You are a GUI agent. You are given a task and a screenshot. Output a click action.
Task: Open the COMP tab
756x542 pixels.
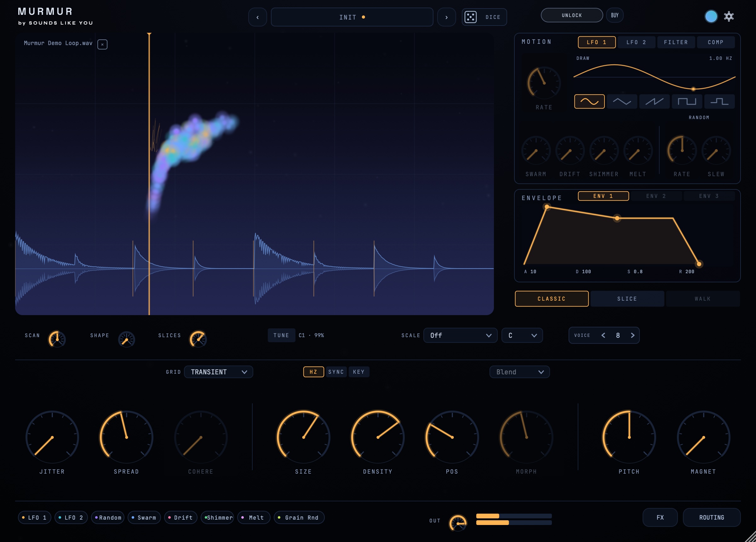pos(716,42)
